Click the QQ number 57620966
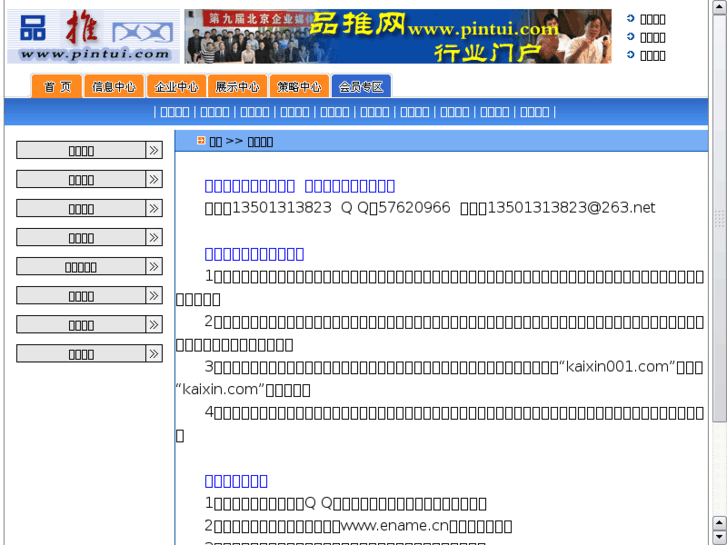Image resolution: width=727 pixels, height=545 pixels. click(414, 207)
